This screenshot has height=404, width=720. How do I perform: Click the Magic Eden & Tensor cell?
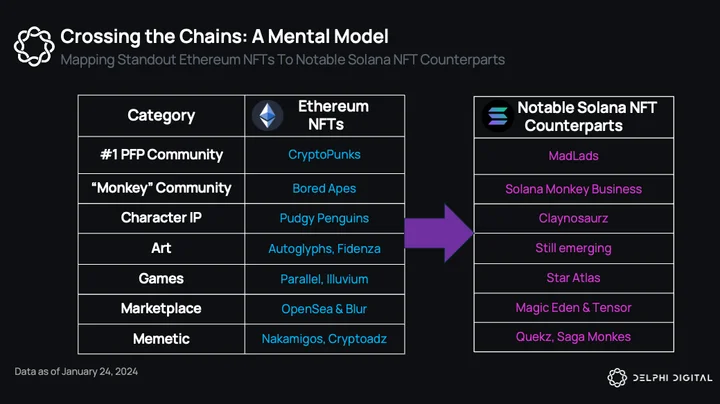pos(574,308)
